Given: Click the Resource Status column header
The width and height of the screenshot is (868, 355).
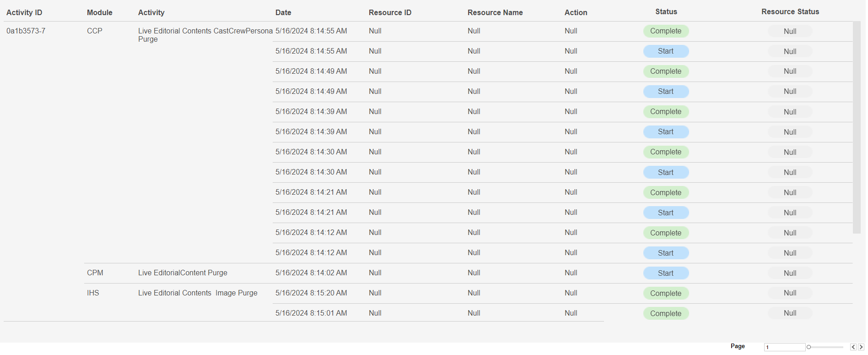Looking at the screenshot, I should 790,12.
